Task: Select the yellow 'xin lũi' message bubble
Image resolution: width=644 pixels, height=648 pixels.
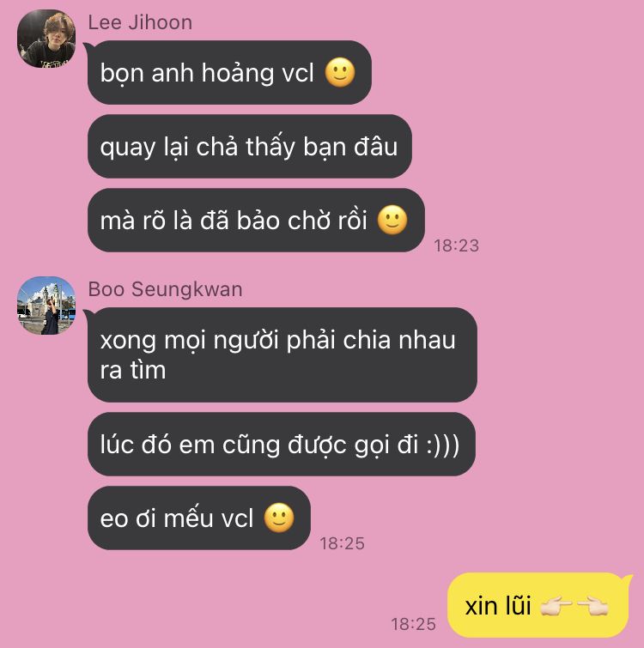Action: click(x=538, y=605)
